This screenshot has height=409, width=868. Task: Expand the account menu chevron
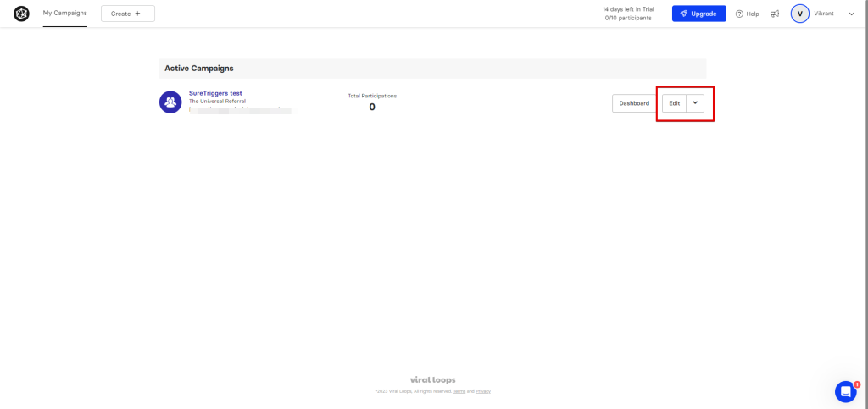coord(852,14)
